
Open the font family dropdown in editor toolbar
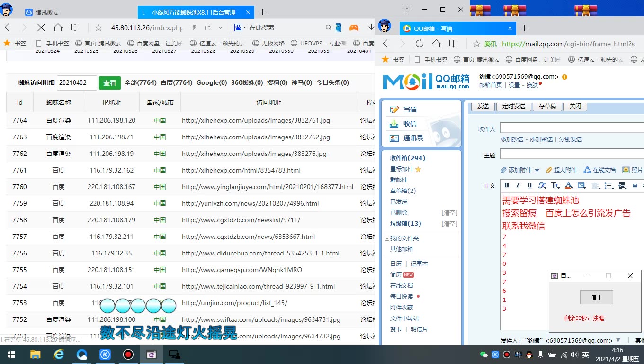[x=542, y=185]
